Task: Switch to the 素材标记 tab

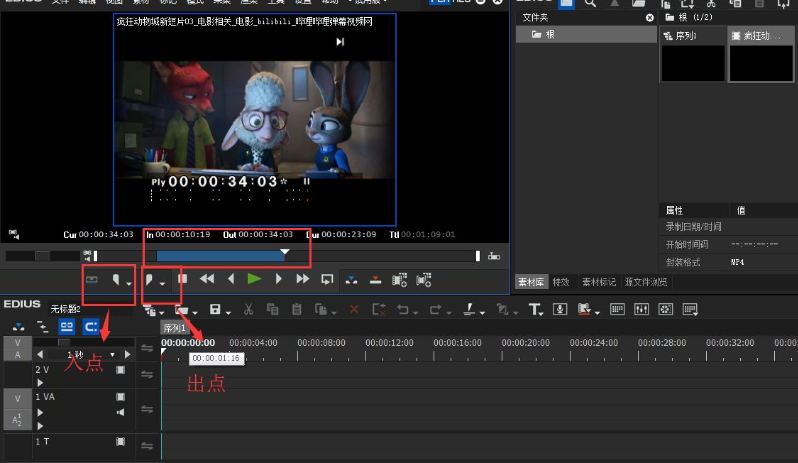Action: 599,282
